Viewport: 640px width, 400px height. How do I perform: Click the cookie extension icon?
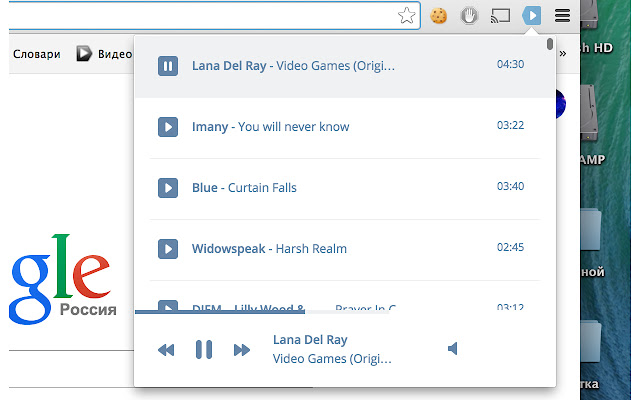tap(438, 16)
